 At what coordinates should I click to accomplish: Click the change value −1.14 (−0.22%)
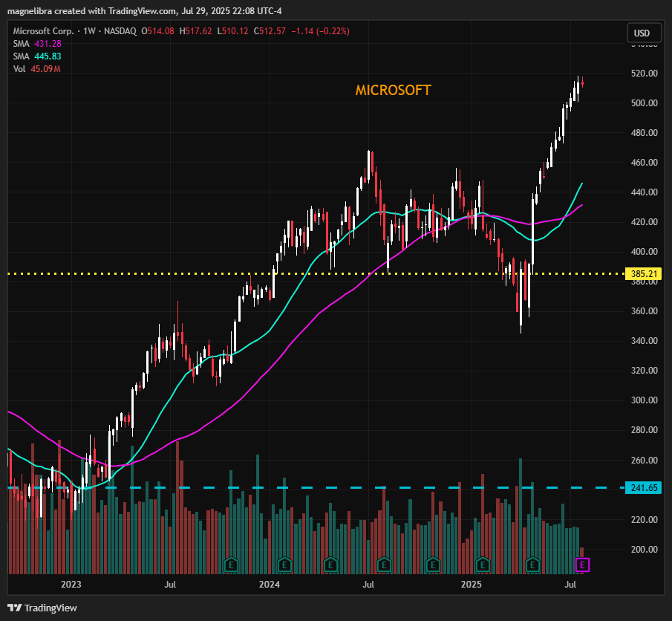click(x=321, y=31)
